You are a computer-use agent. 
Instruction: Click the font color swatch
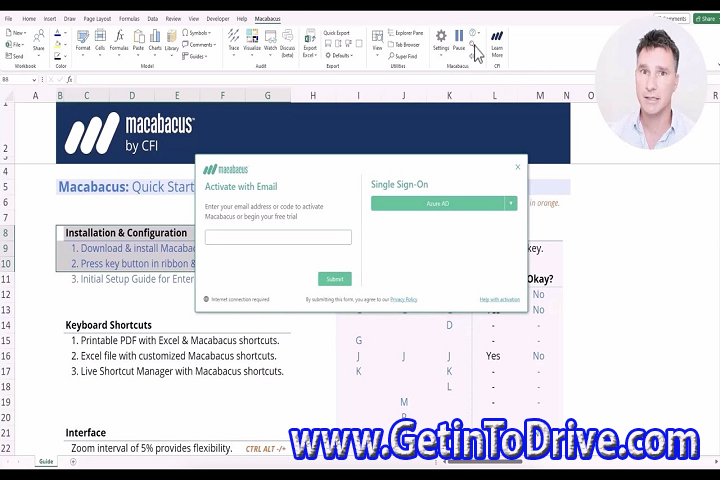point(58,33)
